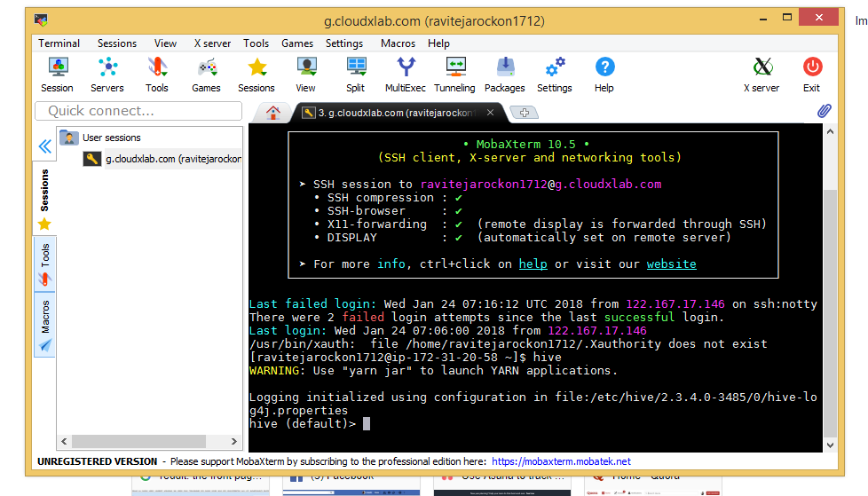Open the Tools menu
The height and width of the screenshot is (496, 868).
tap(256, 43)
